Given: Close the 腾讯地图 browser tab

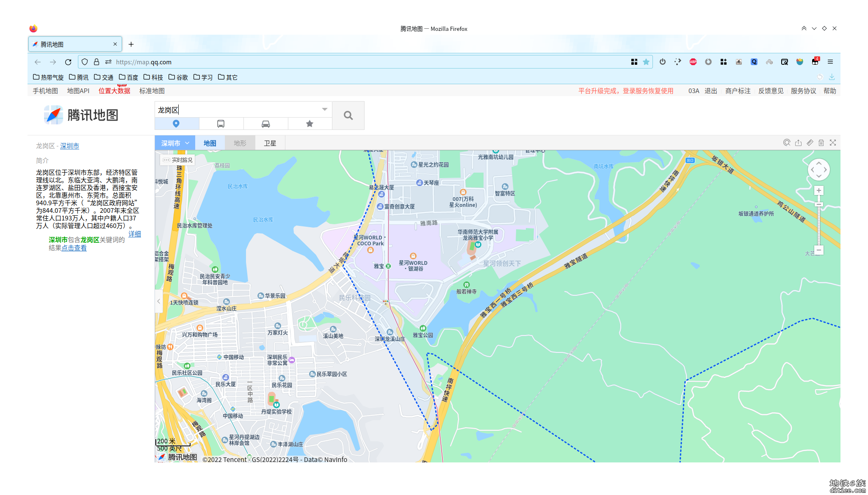Looking at the screenshot, I should pyautogui.click(x=115, y=44).
